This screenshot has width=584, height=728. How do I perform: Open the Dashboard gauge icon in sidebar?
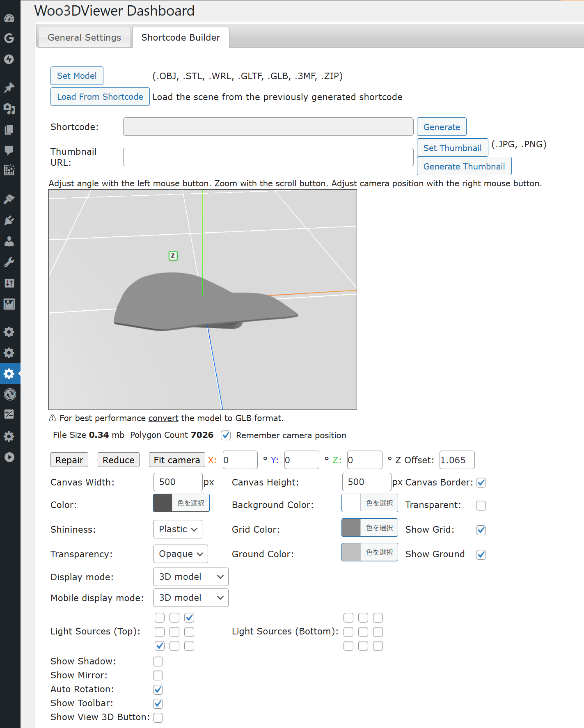click(9, 18)
